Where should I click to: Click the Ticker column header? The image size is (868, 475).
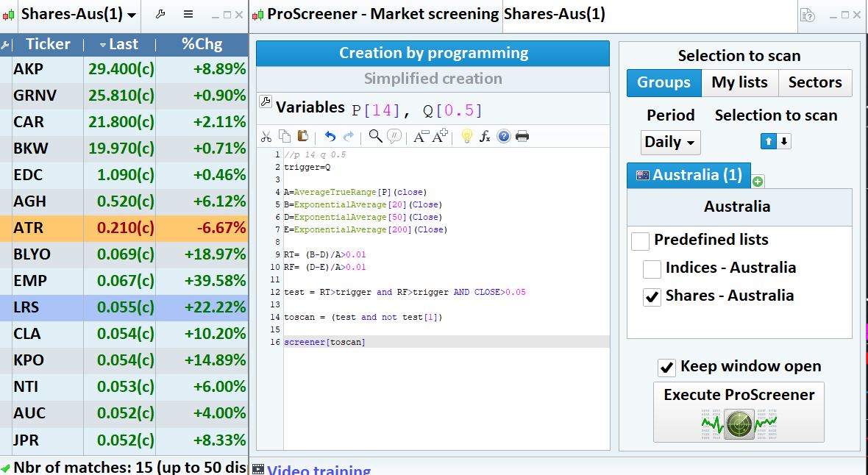(x=48, y=44)
